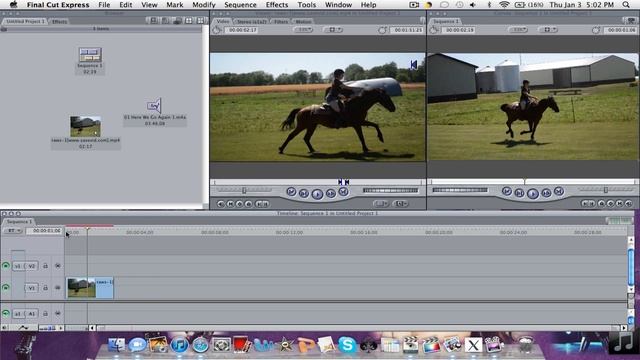Open iTunes from the Dock
The image size is (640, 360).
tap(179, 345)
